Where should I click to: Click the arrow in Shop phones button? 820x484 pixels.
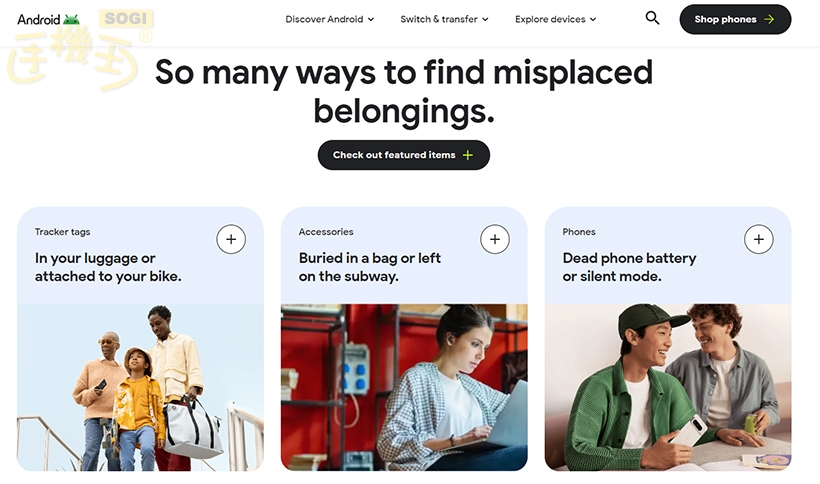tap(769, 19)
